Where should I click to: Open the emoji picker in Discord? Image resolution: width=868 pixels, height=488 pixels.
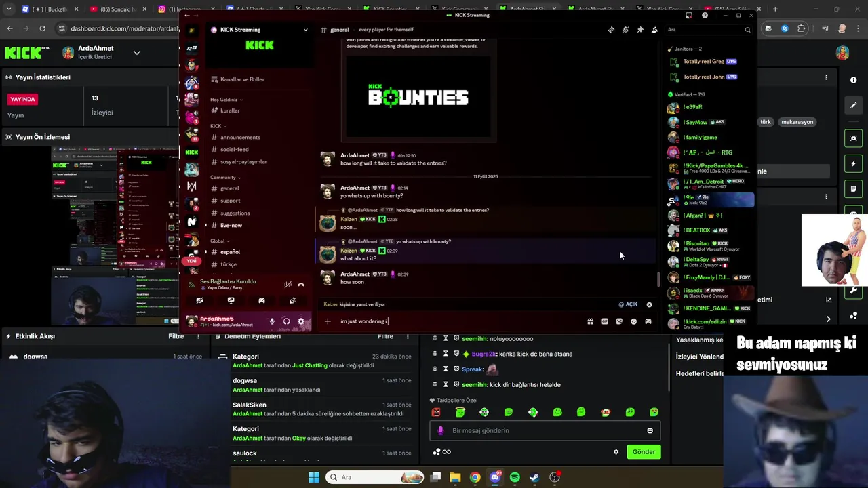coord(634,321)
